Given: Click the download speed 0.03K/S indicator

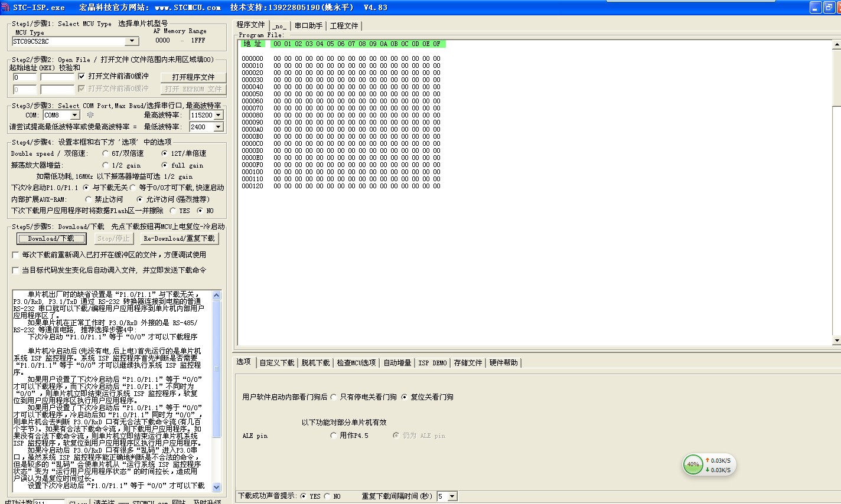Looking at the screenshot, I should pos(718,470).
